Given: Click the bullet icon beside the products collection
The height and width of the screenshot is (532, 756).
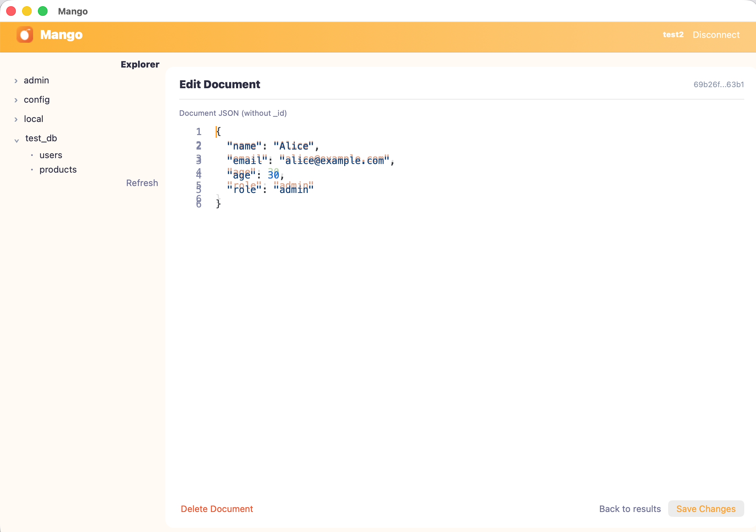Looking at the screenshot, I should click(32, 170).
